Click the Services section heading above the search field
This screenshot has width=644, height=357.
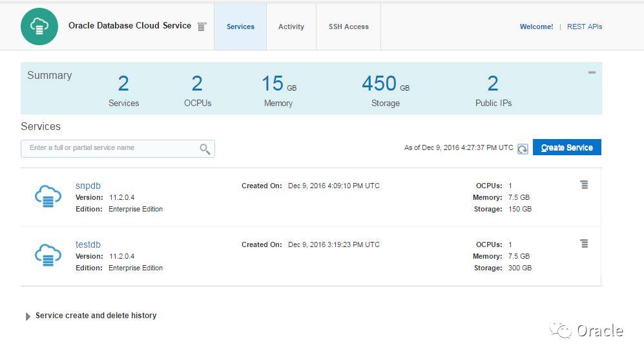41,126
